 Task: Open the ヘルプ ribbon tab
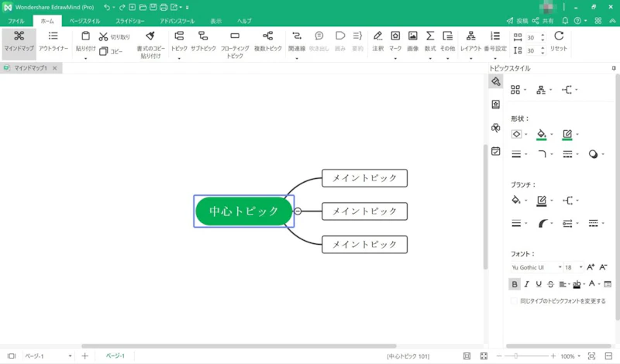[244, 21]
